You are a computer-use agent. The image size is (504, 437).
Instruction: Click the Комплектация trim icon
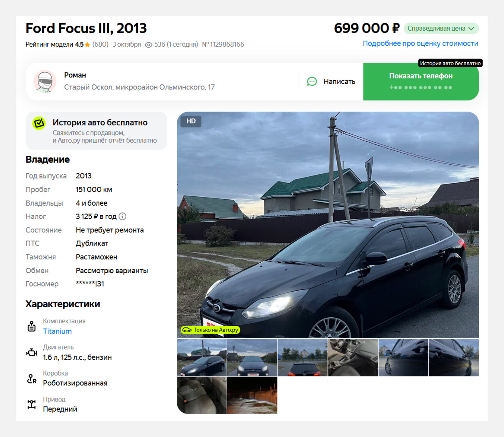[31, 326]
